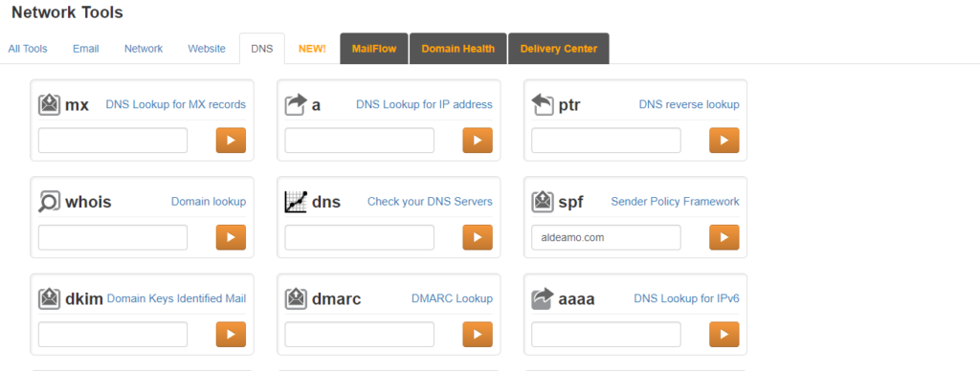Open the Domain Health tab
Viewport: 980px width, 371px height.
tap(458, 49)
